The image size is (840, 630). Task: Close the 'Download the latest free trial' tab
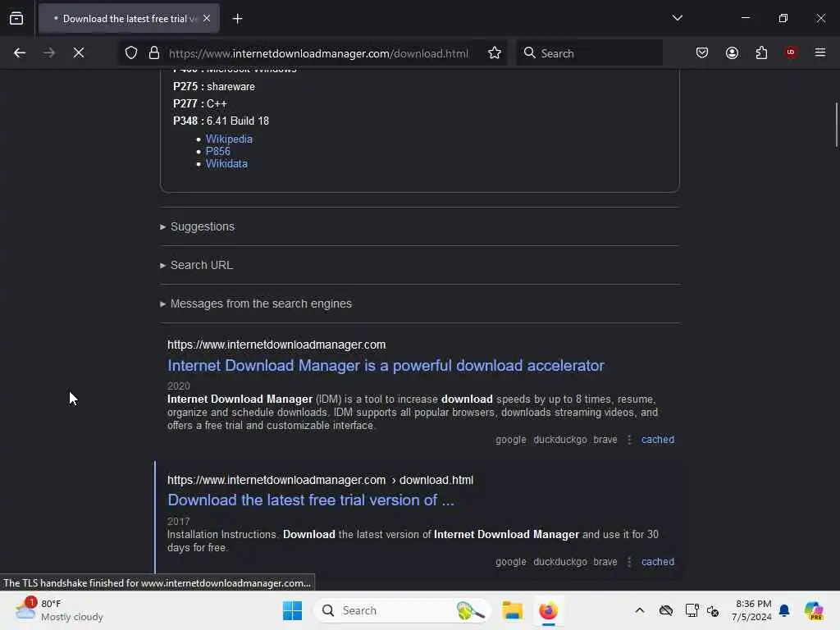[x=207, y=19]
